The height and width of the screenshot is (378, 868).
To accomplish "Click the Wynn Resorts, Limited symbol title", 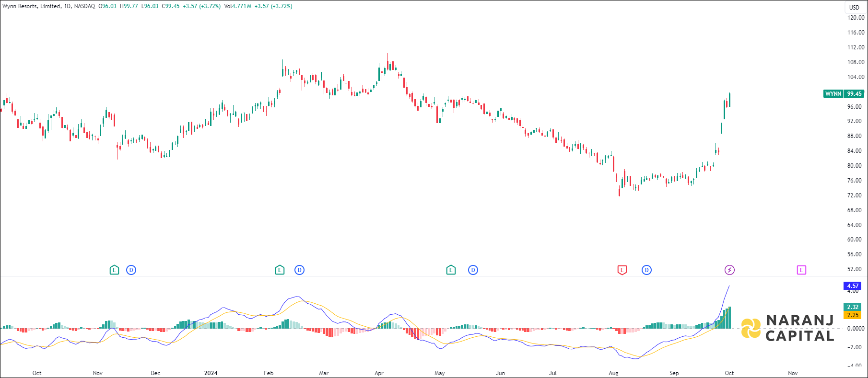I will pyautogui.click(x=31, y=6).
